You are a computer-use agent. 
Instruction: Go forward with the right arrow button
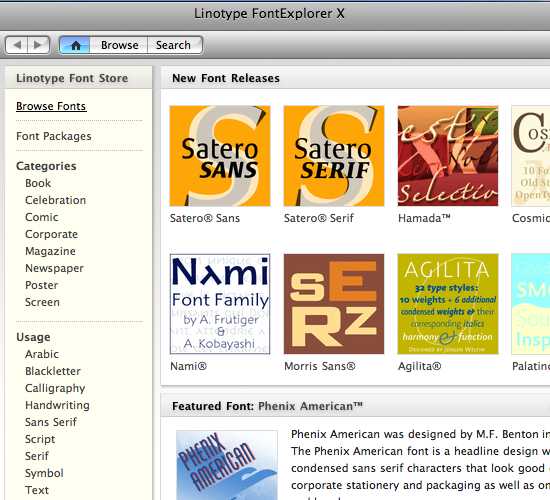38,45
